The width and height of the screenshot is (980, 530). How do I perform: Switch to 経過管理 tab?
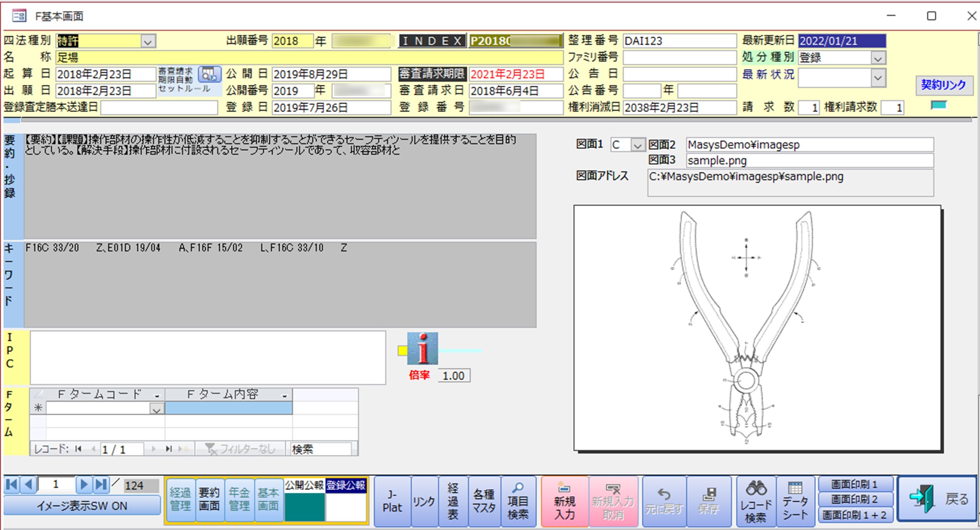click(x=180, y=499)
